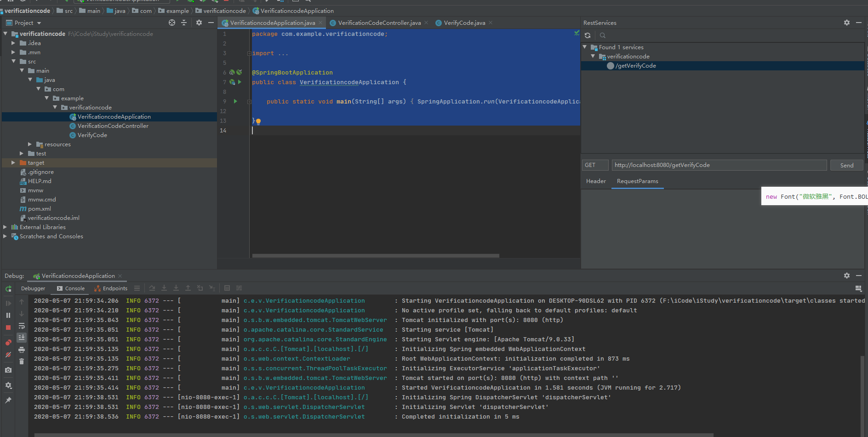Expand the target folder

[13, 163]
